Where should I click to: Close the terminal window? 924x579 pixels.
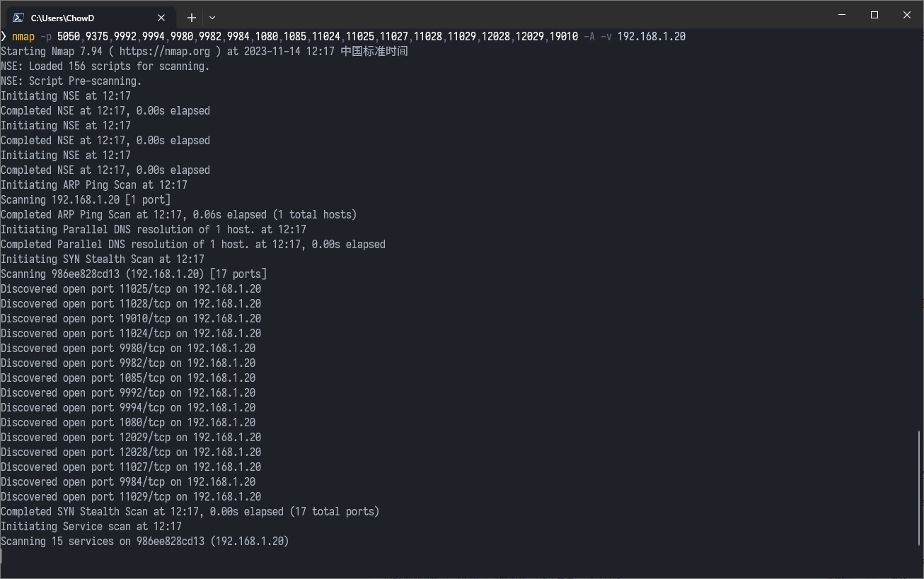tap(907, 15)
